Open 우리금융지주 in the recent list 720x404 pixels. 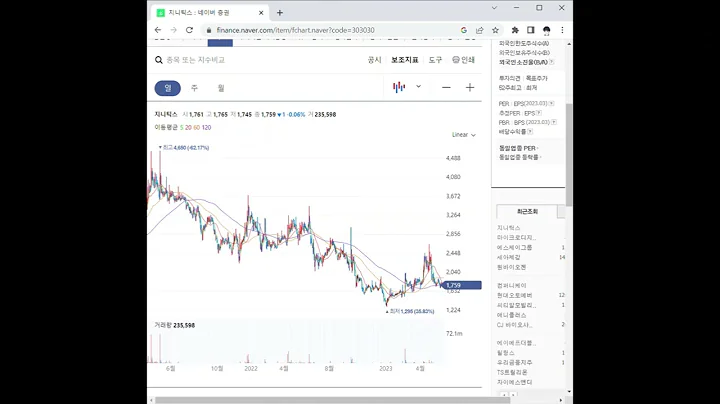pos(514,362)
